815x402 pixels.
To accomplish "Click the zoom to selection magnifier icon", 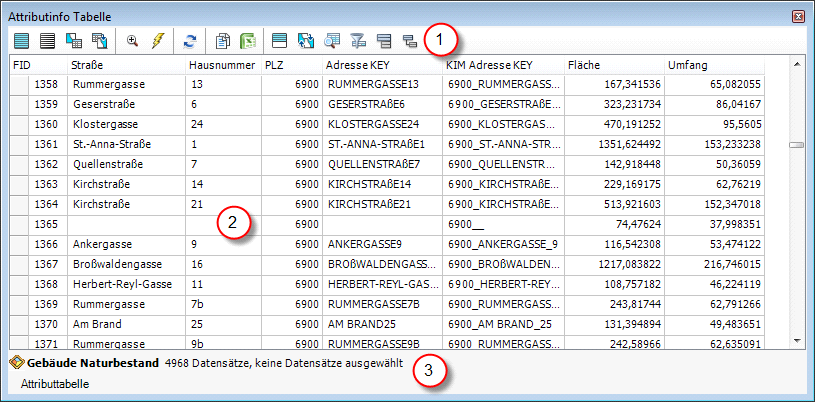I will click(132, 41).
